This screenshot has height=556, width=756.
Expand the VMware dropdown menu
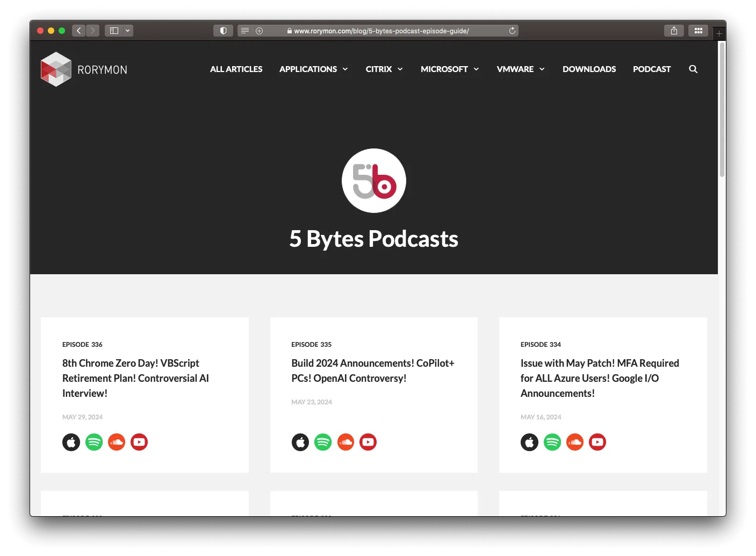(521, 69)
